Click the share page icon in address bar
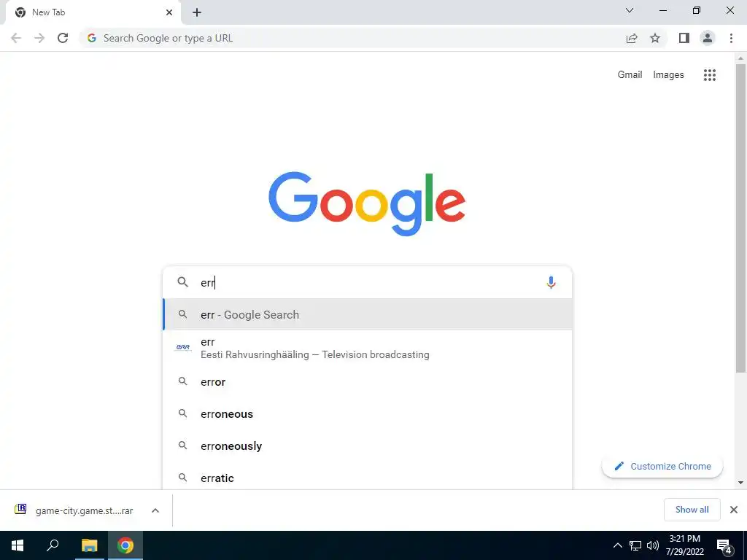 pyautogui.click(x=632, y=38)
